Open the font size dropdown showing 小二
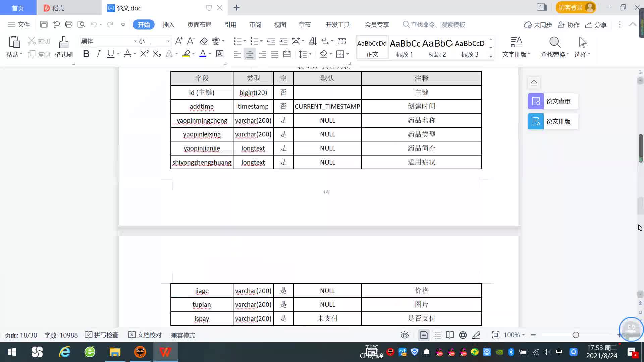The image size is (644, 362). (x=168, y=41)
